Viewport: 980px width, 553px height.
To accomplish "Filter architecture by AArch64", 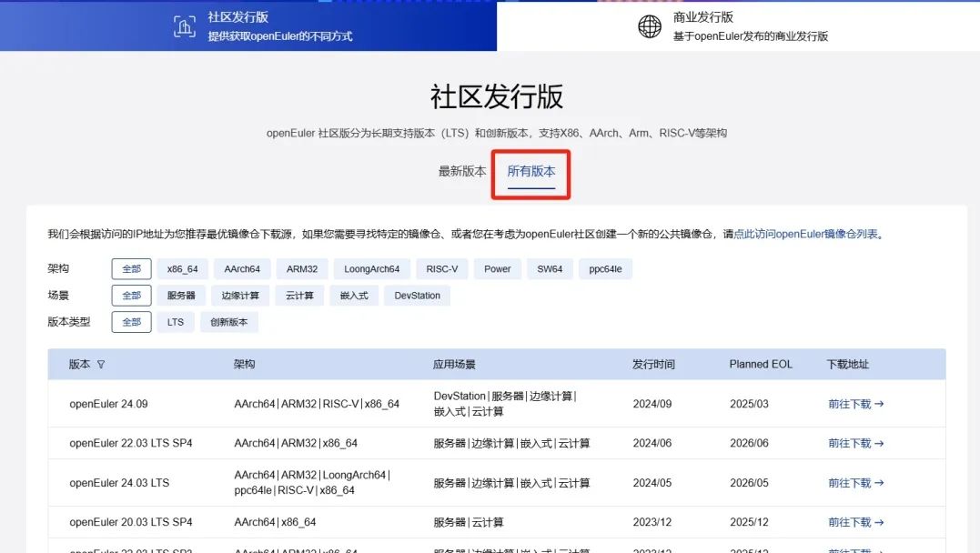I will pyautogui.click(x=242, y=268).
